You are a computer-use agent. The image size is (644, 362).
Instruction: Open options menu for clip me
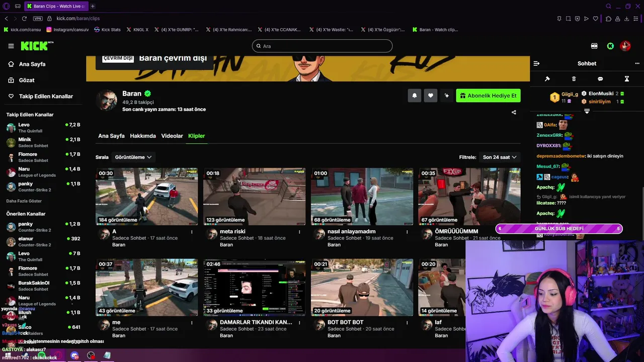coord(192,323)
